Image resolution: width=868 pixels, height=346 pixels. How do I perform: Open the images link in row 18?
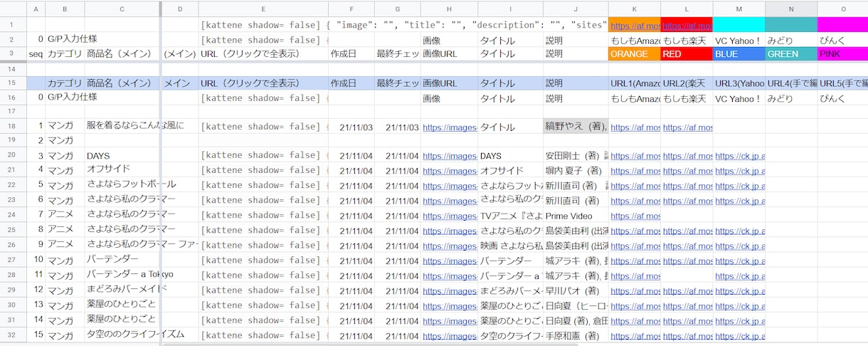pyautogui.click(x=450, y=127)
